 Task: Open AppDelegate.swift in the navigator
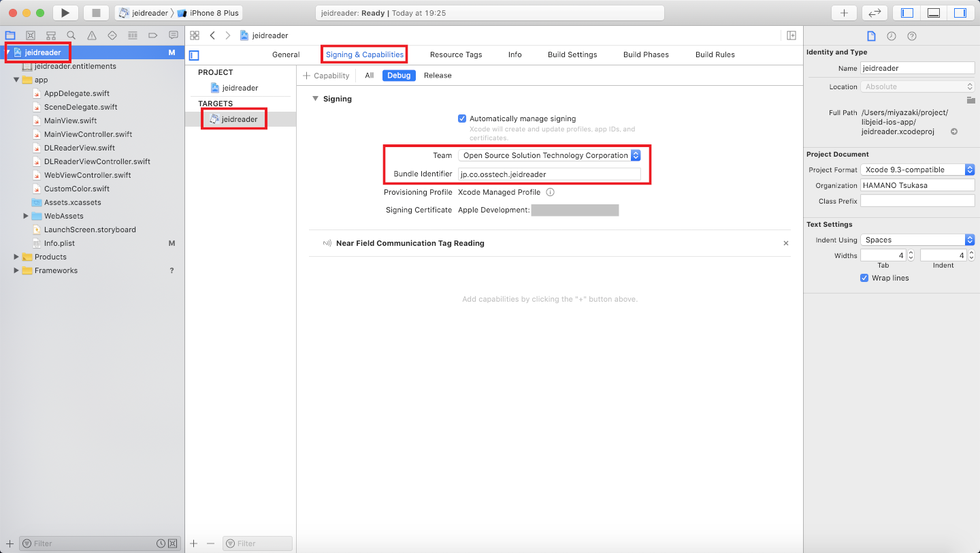click(76, 93)
